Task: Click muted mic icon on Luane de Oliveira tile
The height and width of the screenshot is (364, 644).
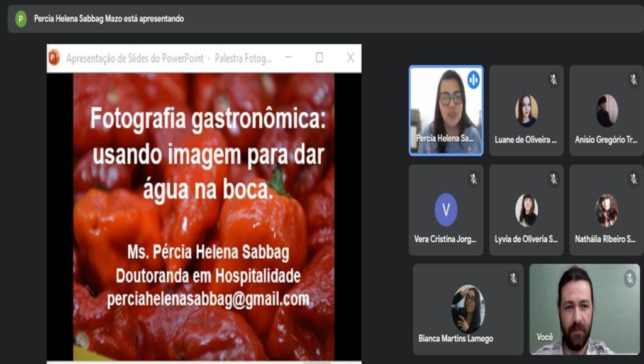Action: pyautogui.click(x=553, y=80)
